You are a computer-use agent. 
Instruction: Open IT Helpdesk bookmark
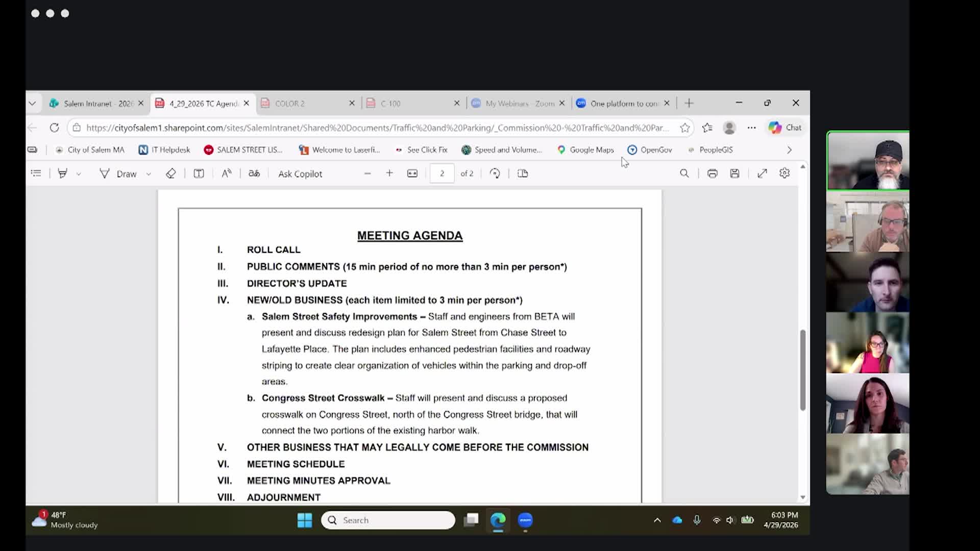pyautogui.click(x=164, y=150)
